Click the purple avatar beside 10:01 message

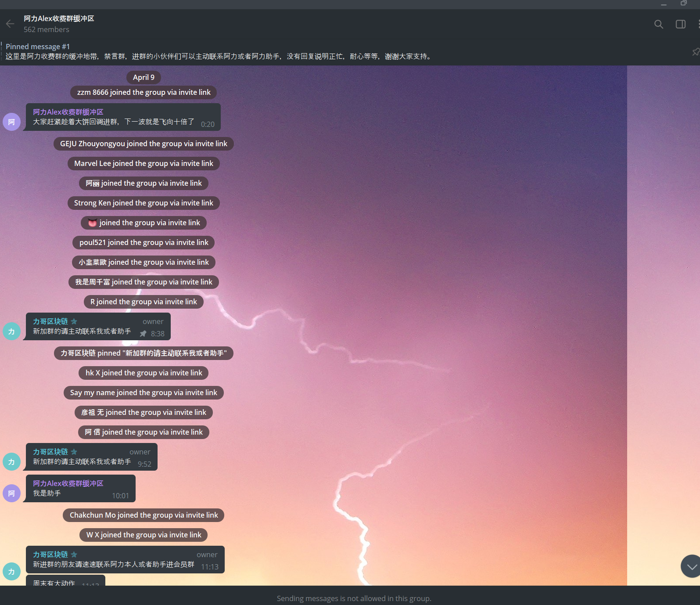tap(11, 493)
